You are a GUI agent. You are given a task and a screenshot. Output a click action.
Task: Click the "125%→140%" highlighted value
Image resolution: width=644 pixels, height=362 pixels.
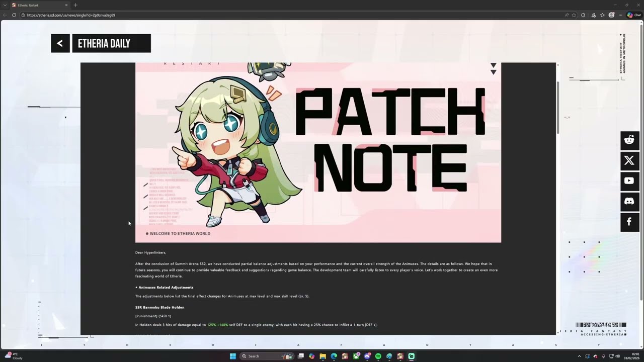217,325
